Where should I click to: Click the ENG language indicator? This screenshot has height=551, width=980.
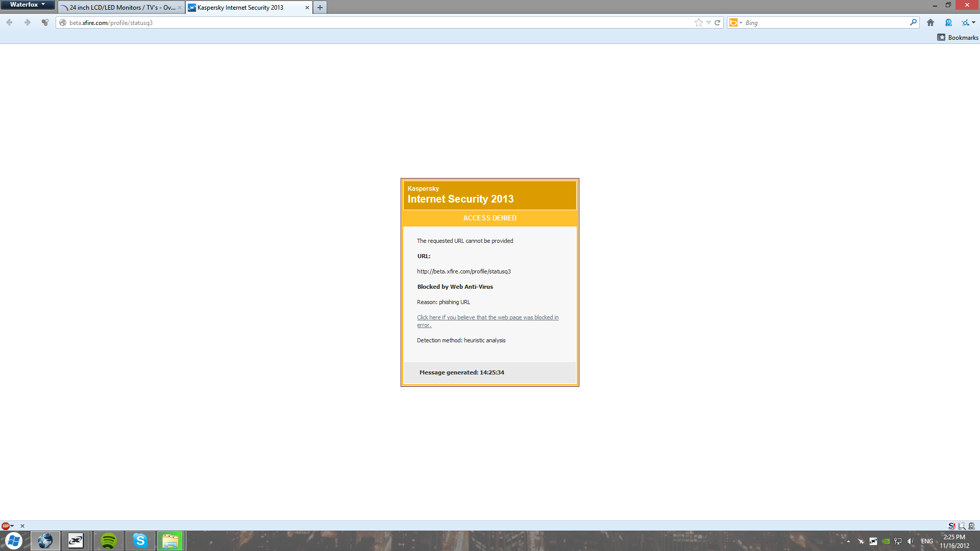[x=927, y=541]
